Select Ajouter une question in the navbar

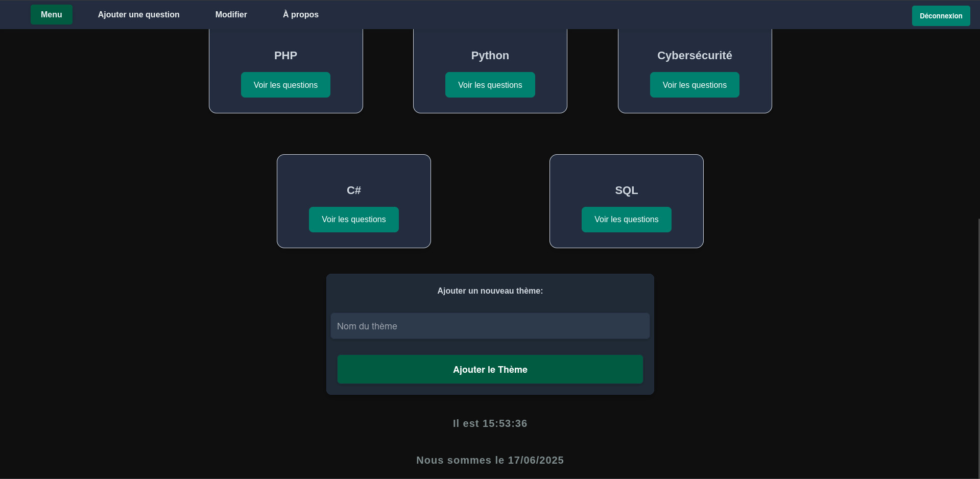pyautogui.click(x=138, y=14)
